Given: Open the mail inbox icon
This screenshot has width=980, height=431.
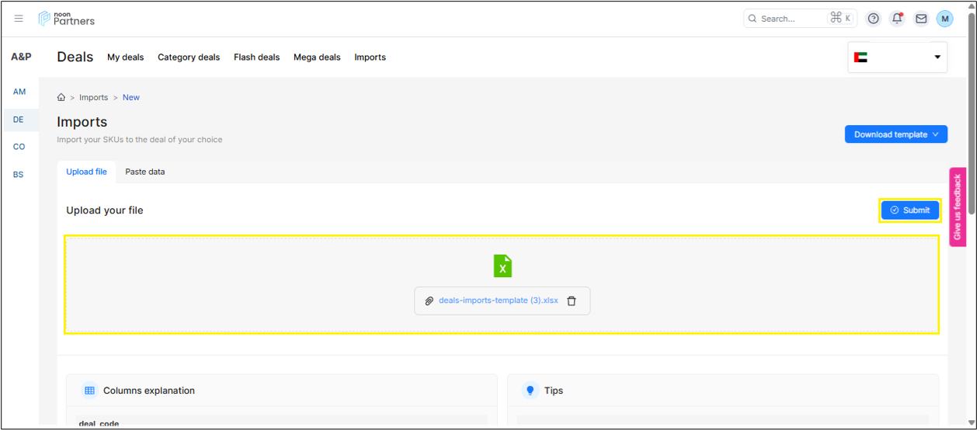Looking at the screenshot, I should (x=921, y=19).
